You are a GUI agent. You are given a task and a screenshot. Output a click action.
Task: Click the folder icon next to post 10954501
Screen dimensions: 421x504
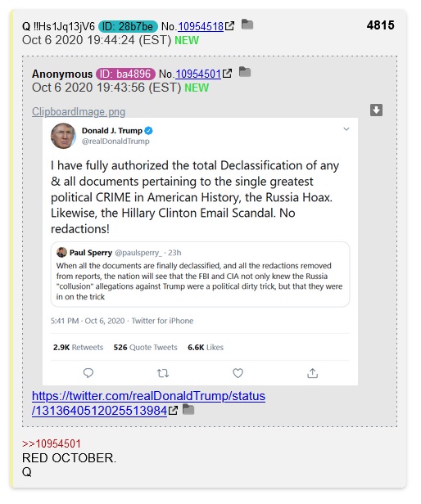[x=245, y=72]
